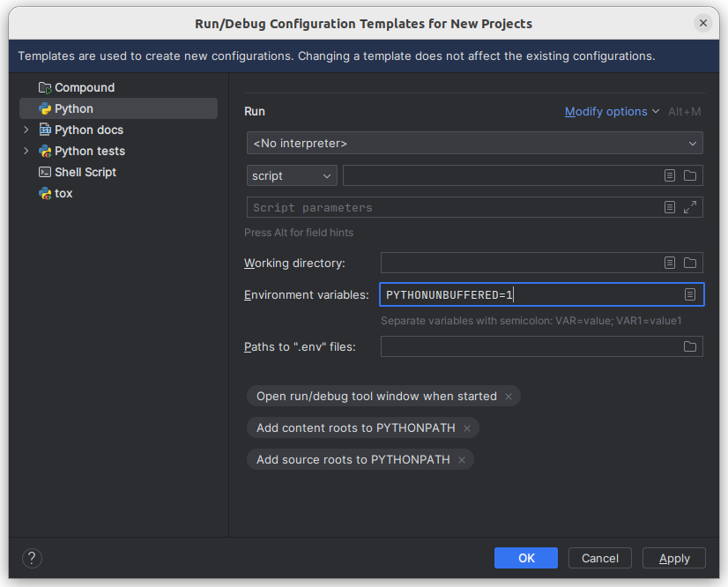This screenshot has width=728, height=587.
Task: Click inside the Working directory field
Action: pyautogui.click(x=520, y=263)
